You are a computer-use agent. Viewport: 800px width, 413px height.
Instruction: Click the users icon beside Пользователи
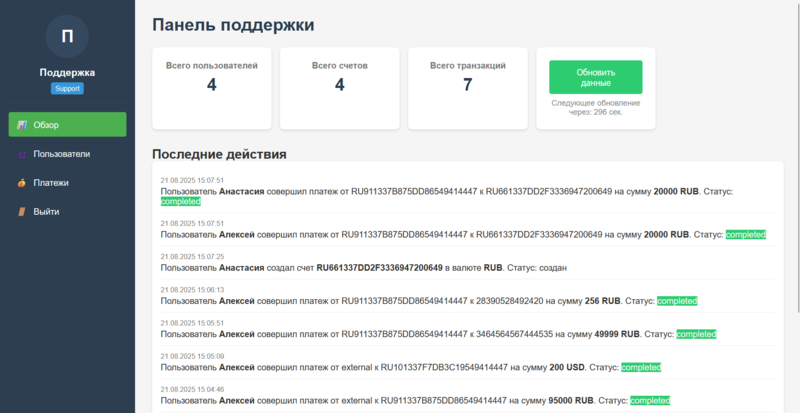(x=21, y=154)
